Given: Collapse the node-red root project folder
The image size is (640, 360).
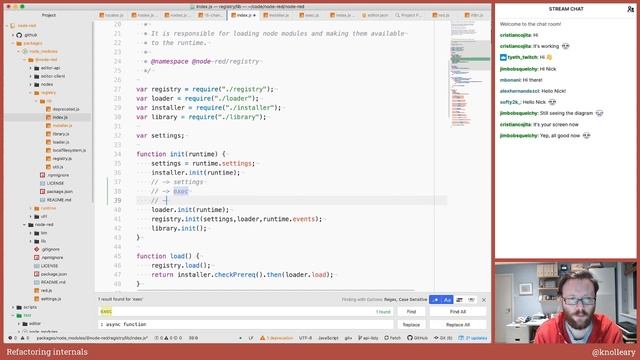Looking at the screenshot, I should [7, 26].
